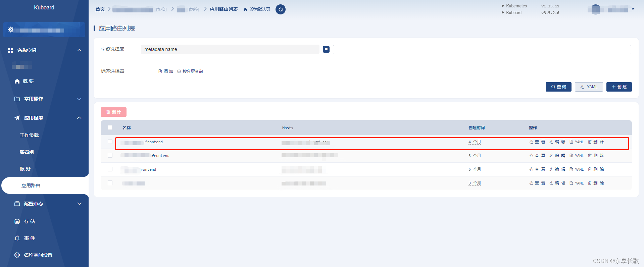Expand the 常用操作 sidebar section
This screenshot has height=267, width=644.
click(x=79, y=99)
